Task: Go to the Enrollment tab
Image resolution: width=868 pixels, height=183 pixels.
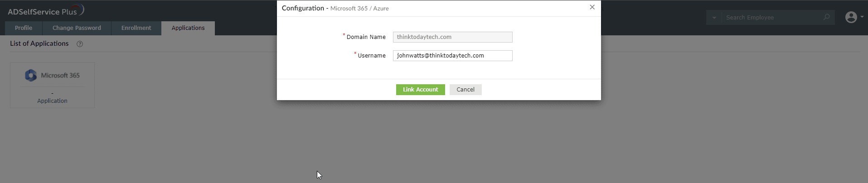Action: click(136, 28)
